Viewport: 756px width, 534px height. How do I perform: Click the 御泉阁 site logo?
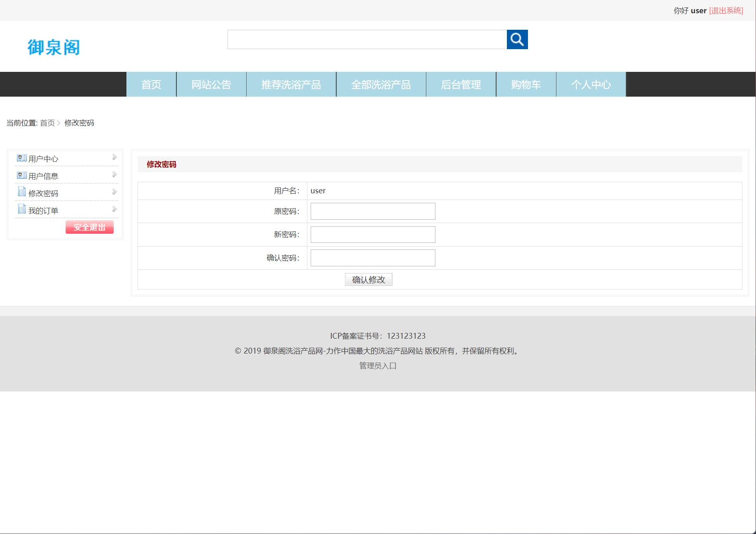point(55,47)
